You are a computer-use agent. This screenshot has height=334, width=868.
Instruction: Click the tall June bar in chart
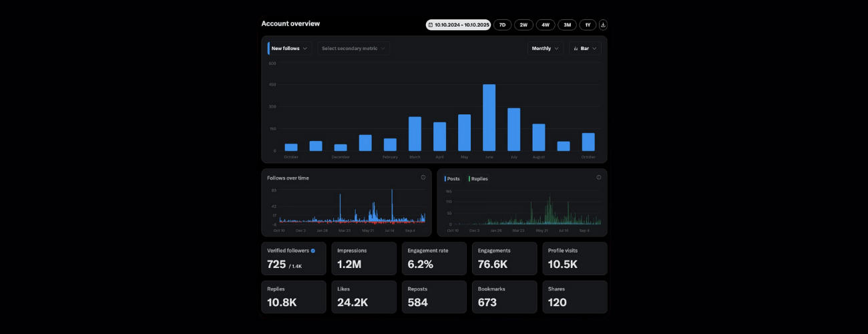coord(489,118)
